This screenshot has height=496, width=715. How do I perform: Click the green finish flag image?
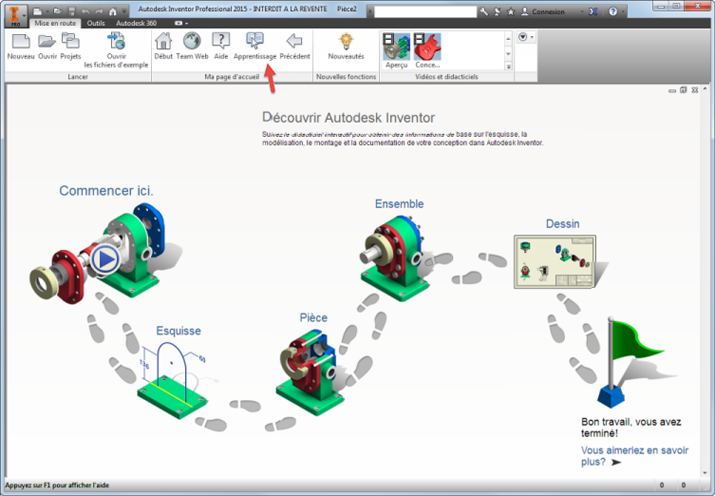click(x=631, y=362)
